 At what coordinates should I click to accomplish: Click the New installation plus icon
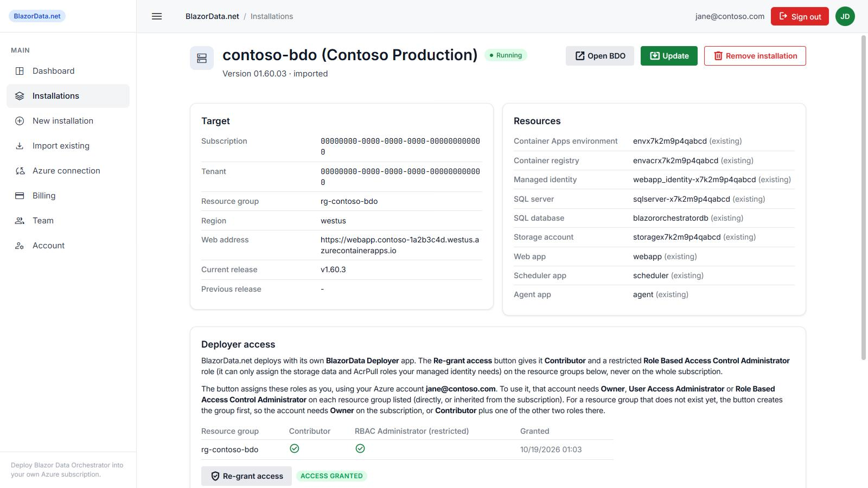[x=20, y=121]
